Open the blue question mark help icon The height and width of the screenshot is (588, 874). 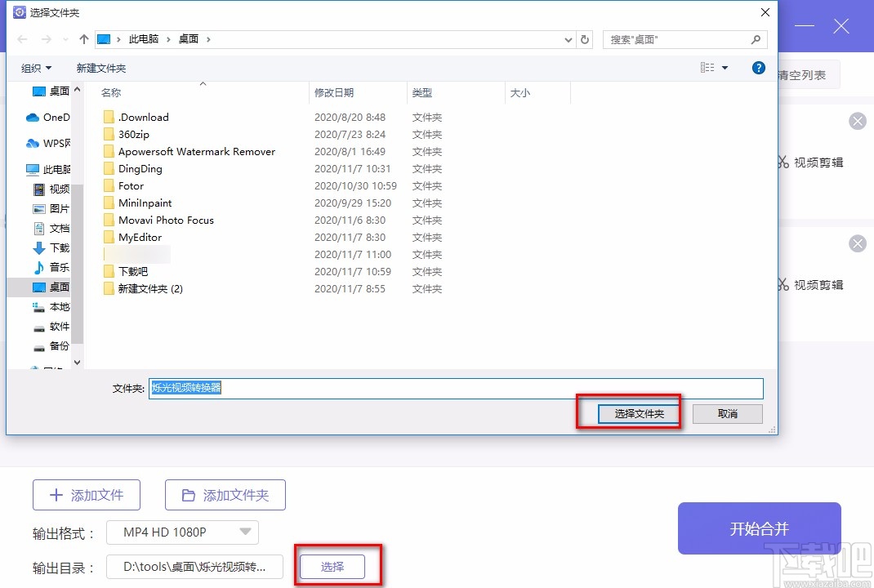(758, 68)
